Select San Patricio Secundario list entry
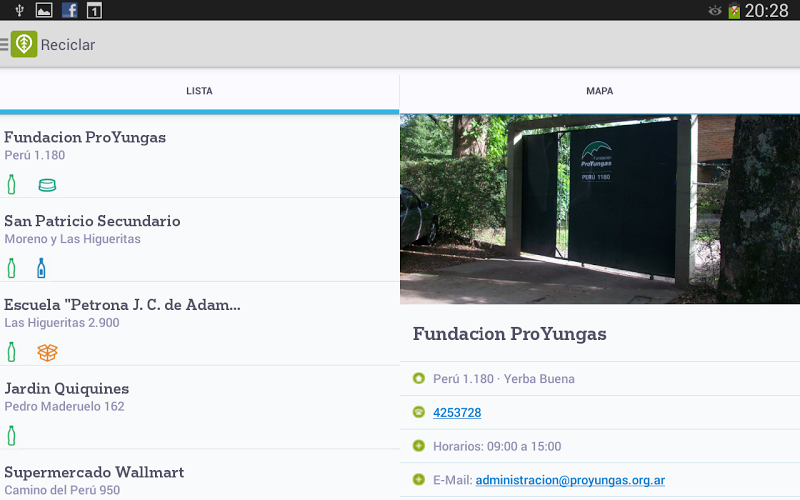The width and height of the screenshot is (800, 500). pyautogui.click(x=199, y=240)
